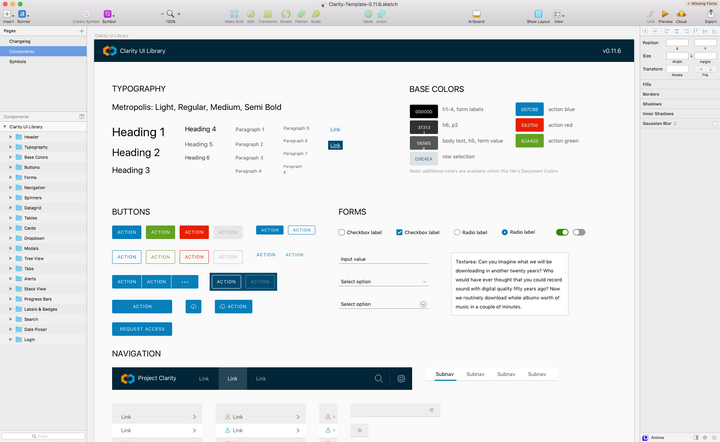This screenshot has width=720, height=442.
Task: Expand the Typography folder
Action: coord(10,147)
